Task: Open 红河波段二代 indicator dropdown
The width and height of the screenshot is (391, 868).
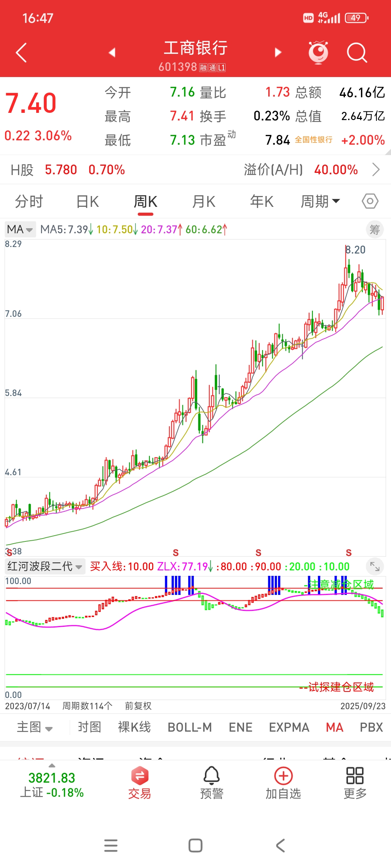Action: [45, 566]
